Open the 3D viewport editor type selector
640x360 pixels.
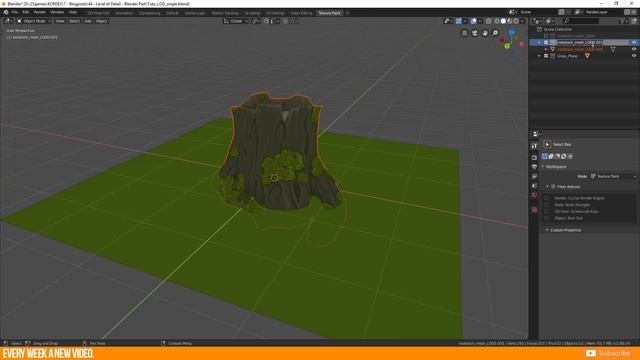coord(7,21)
